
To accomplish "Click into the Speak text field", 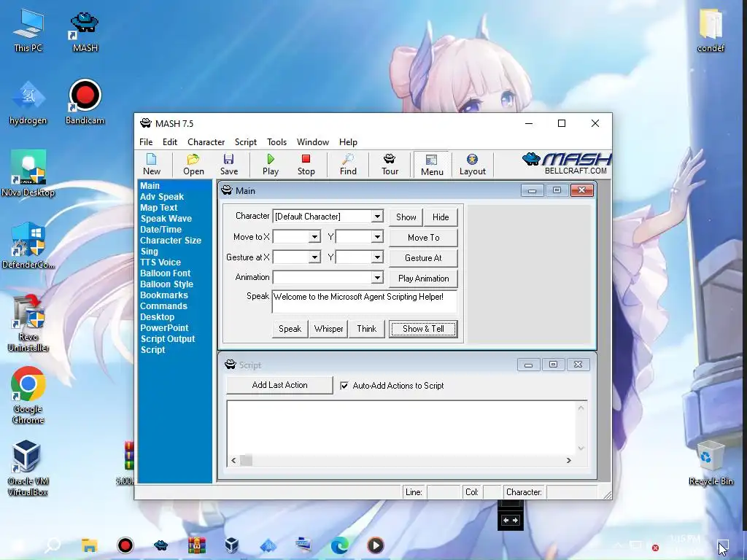I will point(365,301).
